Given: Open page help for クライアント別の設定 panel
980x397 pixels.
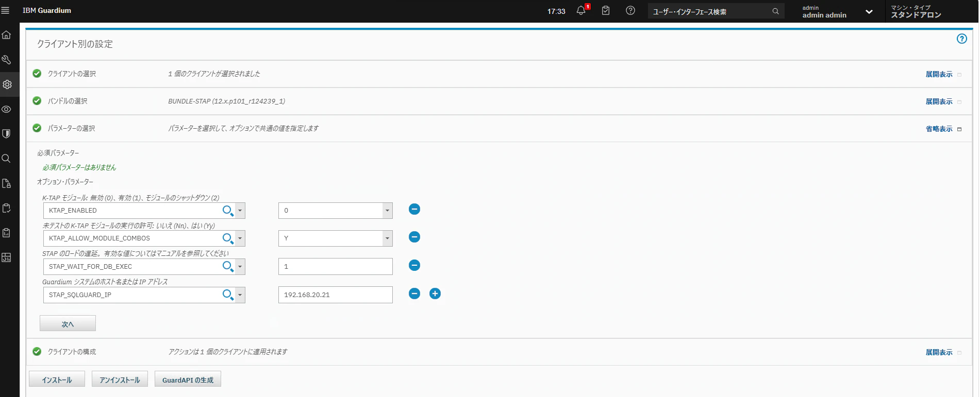Looking at the screenshot, I should tap(962, 39).
